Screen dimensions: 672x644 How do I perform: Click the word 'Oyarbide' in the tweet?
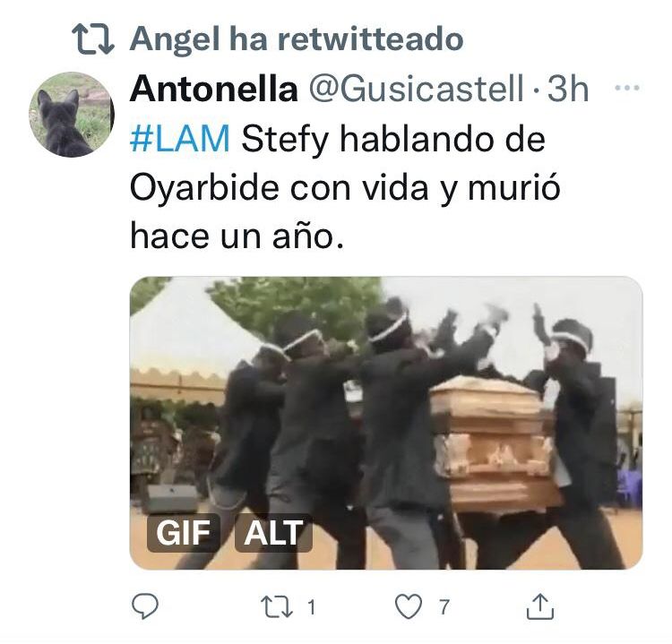pos(204,188)
